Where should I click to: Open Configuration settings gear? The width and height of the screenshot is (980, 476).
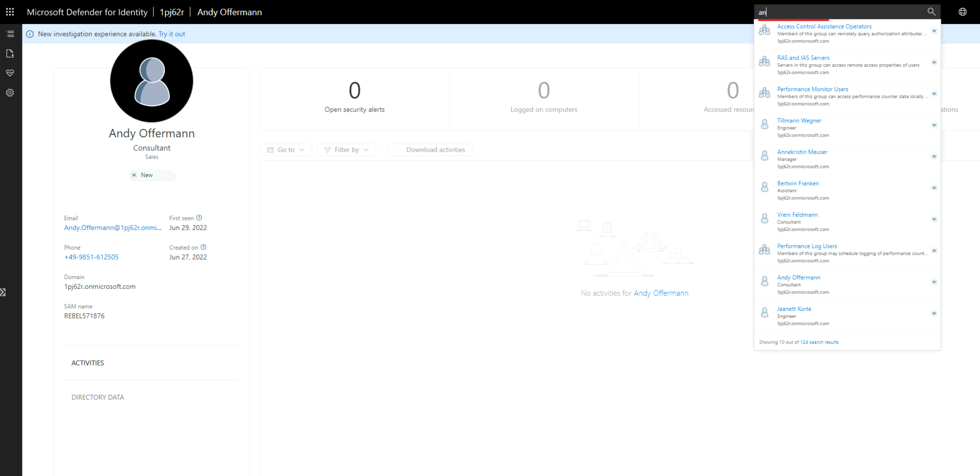click(x=10, y=93)
